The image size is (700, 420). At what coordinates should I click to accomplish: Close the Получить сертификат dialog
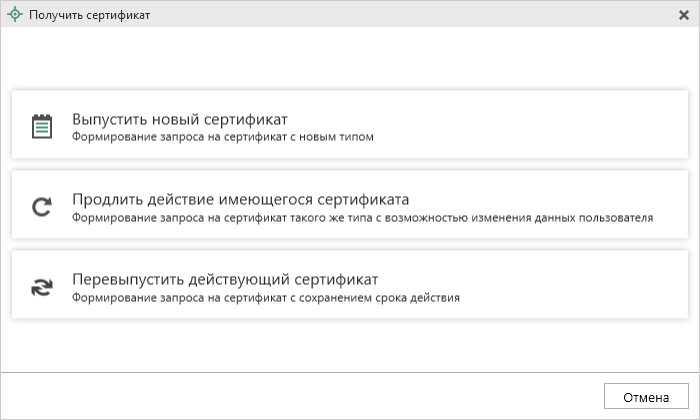pos(683,15)
